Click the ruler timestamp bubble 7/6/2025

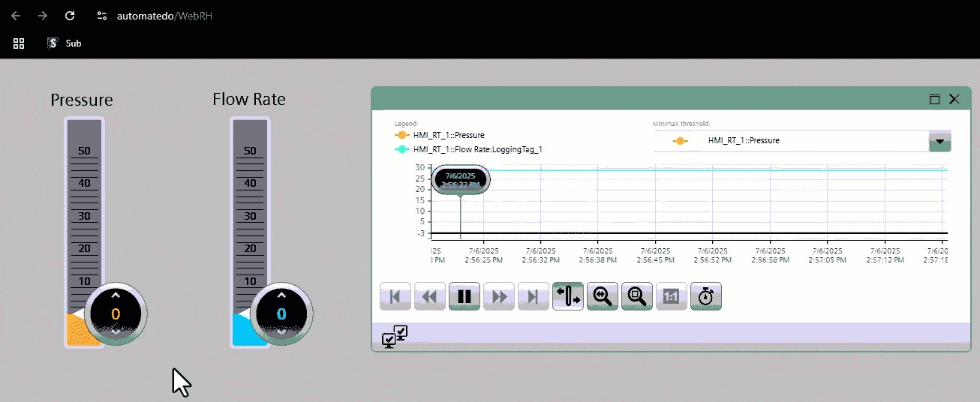[x=461, y=179]
